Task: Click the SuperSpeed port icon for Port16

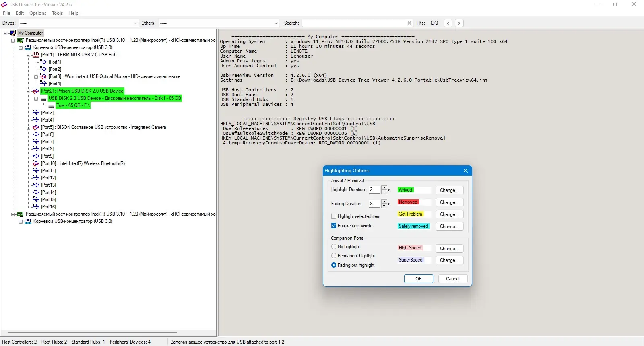Action: (x=36, y=207)
